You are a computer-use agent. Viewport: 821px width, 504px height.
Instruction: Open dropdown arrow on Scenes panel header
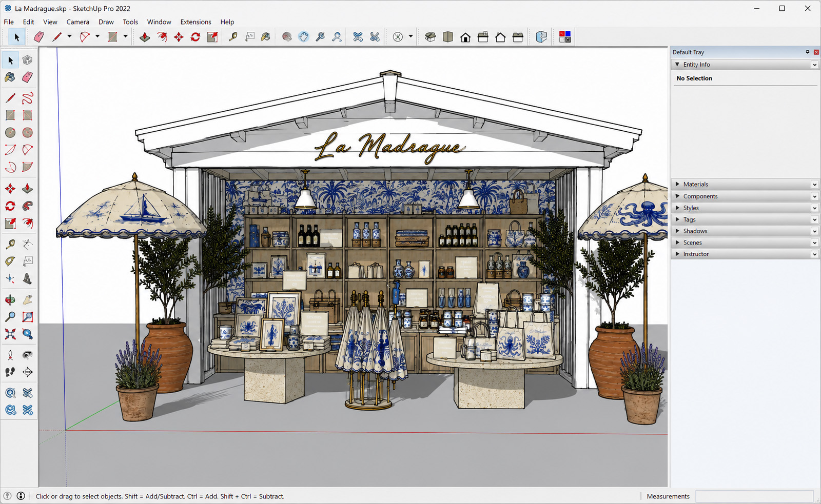click(814, 243)
